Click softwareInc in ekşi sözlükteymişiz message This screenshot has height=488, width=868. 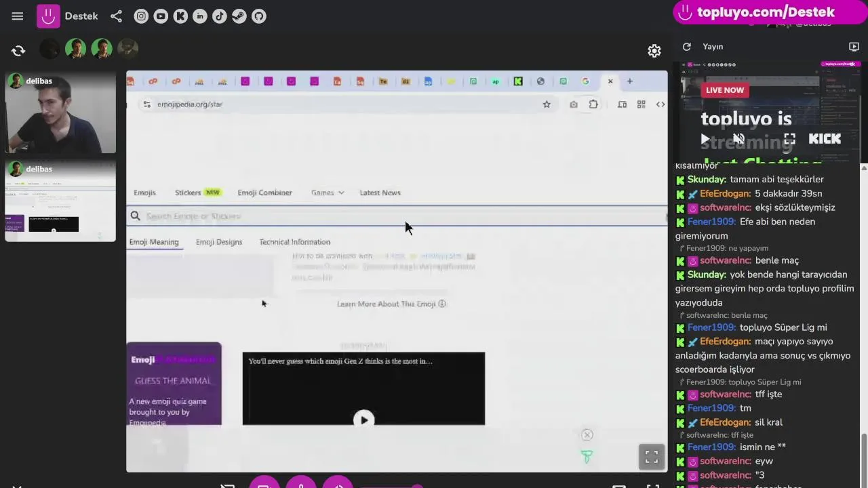726,208
